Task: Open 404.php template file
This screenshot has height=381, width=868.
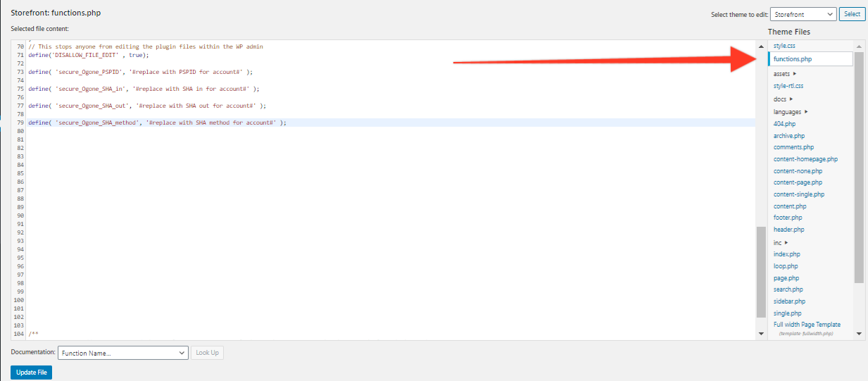Action: (784, 124)
